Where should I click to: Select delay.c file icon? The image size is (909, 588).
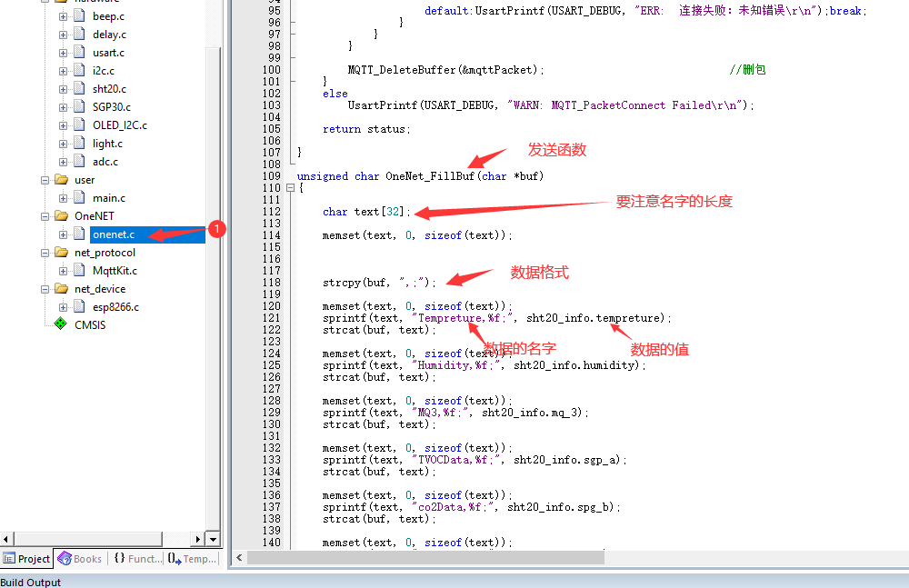[79, 35]
